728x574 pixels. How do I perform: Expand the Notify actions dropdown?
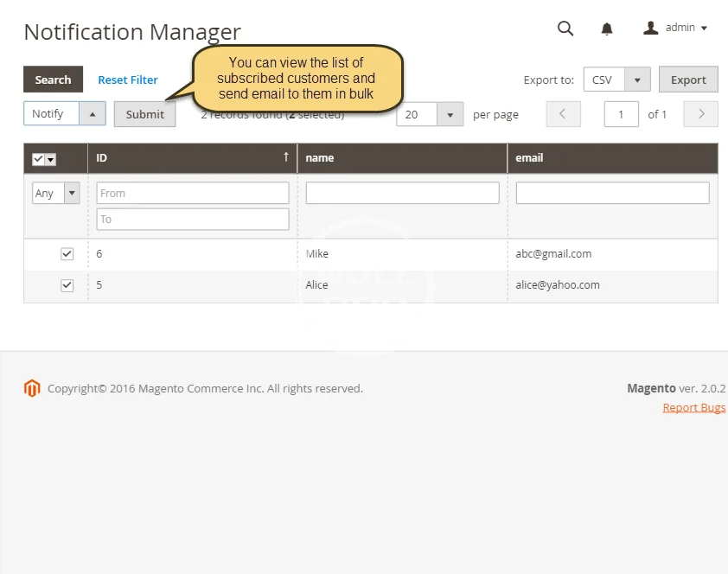tap(93, 114)
